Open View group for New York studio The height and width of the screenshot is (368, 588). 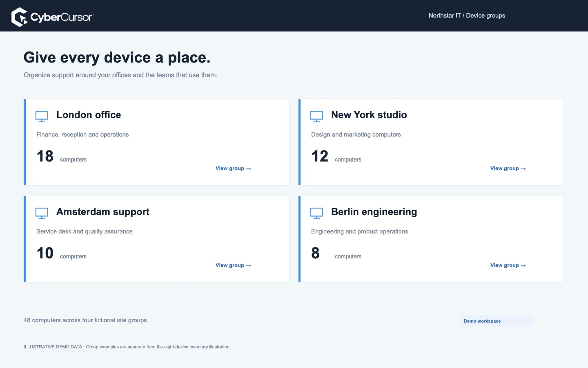click(508, 168)
